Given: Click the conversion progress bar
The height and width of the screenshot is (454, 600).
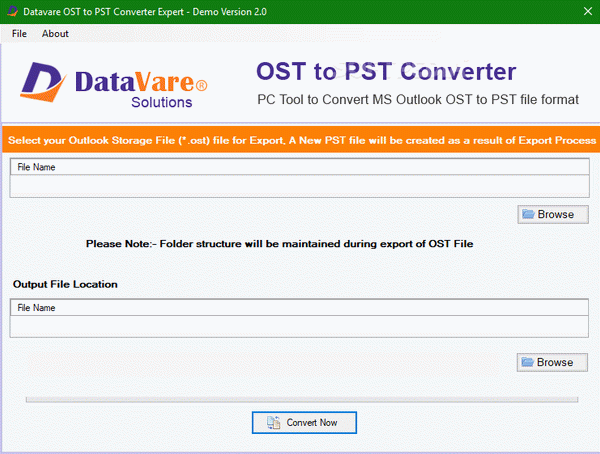Looking at the screenshot, I should coord(302,400).
